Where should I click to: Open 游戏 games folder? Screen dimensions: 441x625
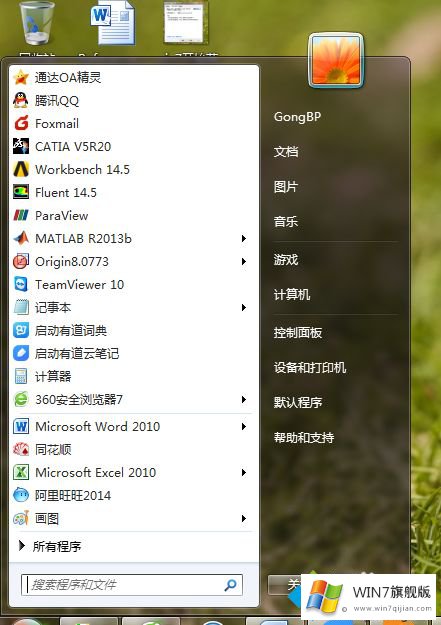tap(286, 260)
